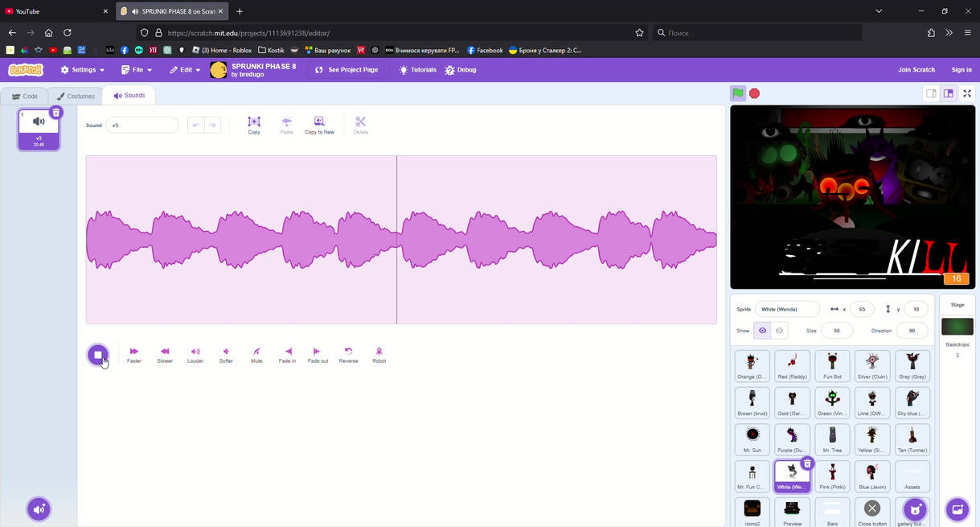Screen dimensions: 980x527
Task: Select the Mr. Sun sprite
Action: point(752,439)
